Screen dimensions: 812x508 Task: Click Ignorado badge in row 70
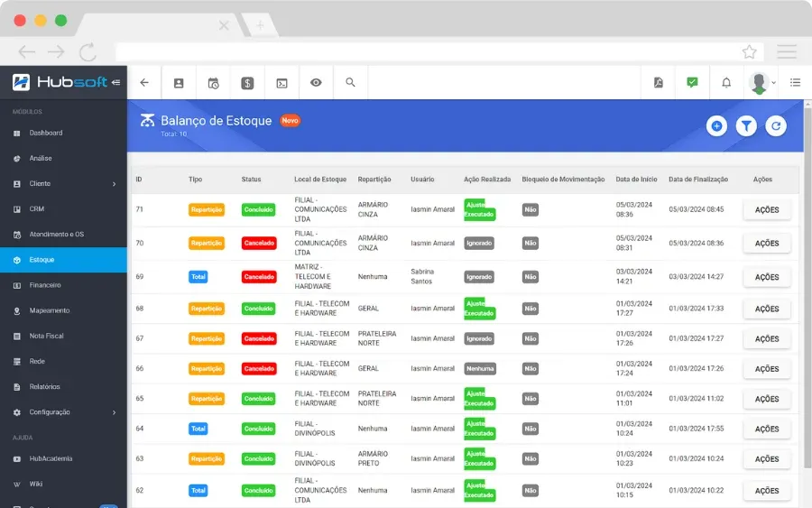[x=479, y=244]
